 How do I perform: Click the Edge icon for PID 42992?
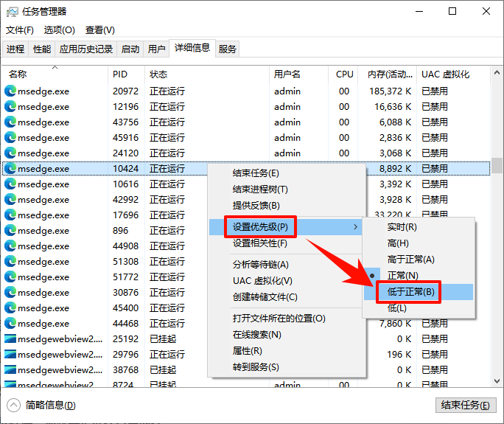click(10, 199)
